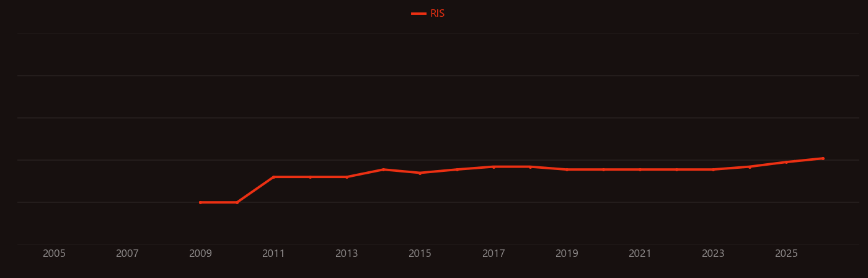Select the final 2026 point on RIS line
868x278 pixels.
point(823,158)
